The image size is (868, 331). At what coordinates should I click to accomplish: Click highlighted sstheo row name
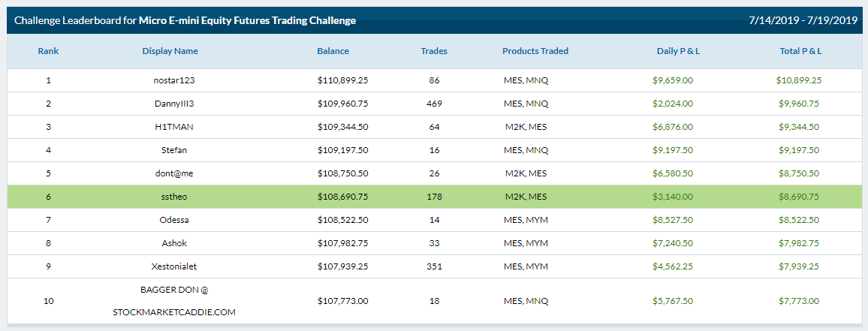173,197
